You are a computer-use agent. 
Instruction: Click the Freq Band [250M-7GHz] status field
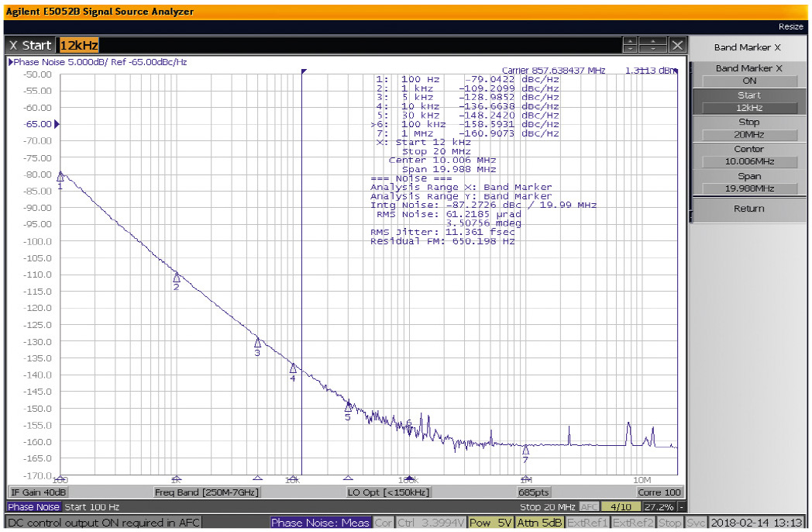click(207, 492)
